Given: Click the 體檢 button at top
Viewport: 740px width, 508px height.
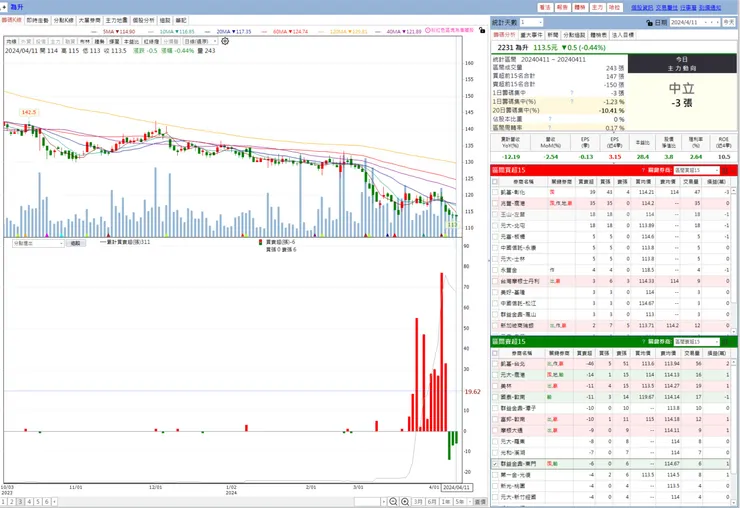Looking at the screenshot, I should tap(580, 8).
